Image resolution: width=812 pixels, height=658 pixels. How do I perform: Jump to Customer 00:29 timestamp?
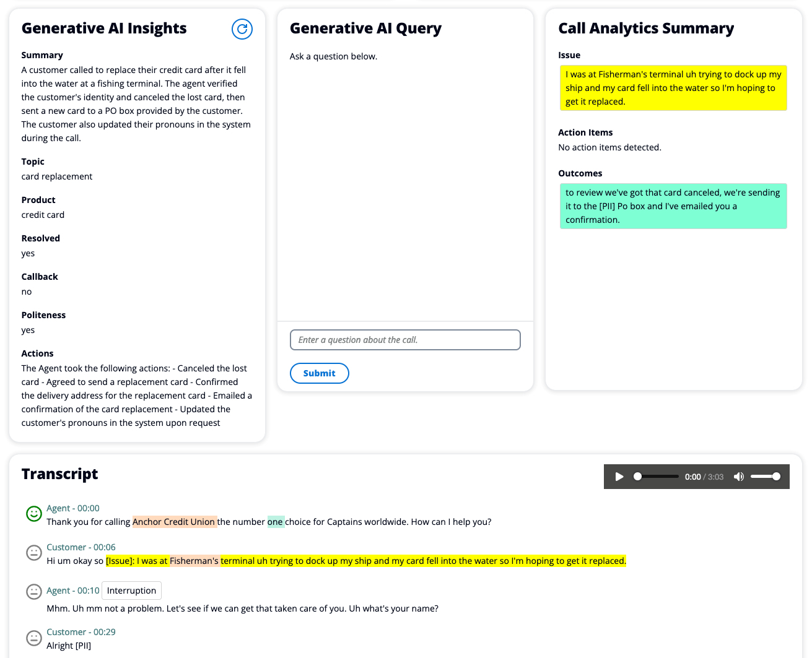coord(81,632)
